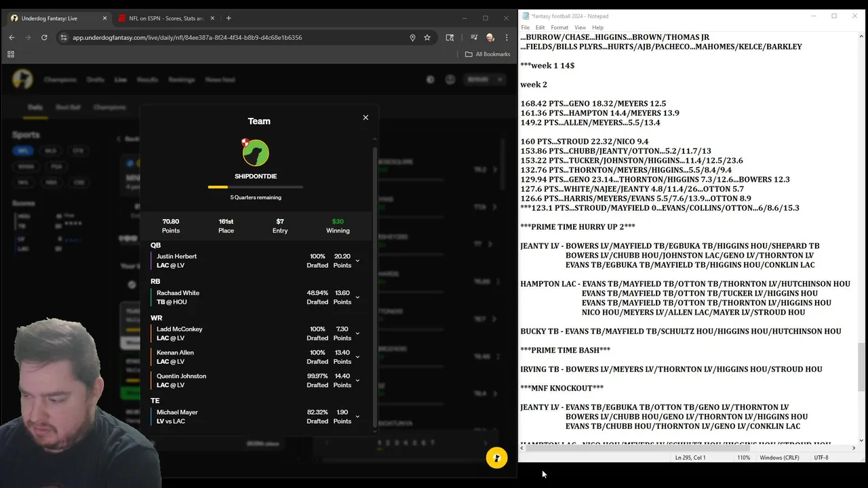Click '***PRIME TIME HURRY UP 2***' heading in Notepad
The height and width of the screenshot is (488, 868).
578,227
